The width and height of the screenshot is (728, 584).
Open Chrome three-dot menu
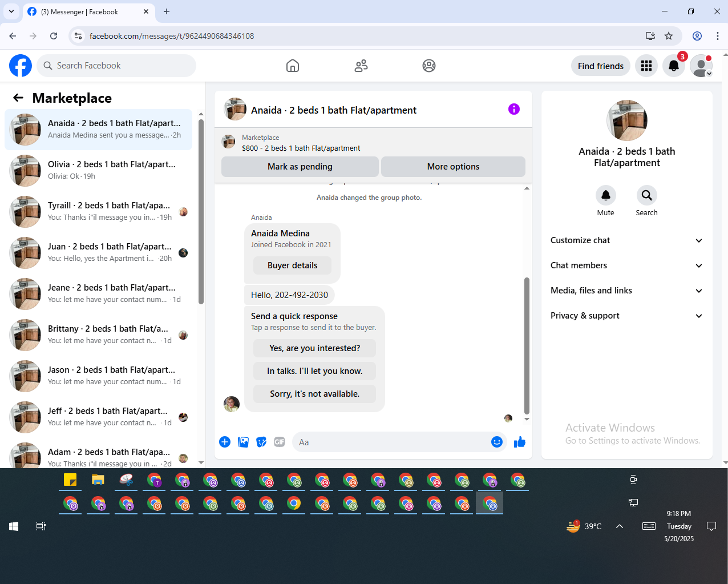coord(718,36)
